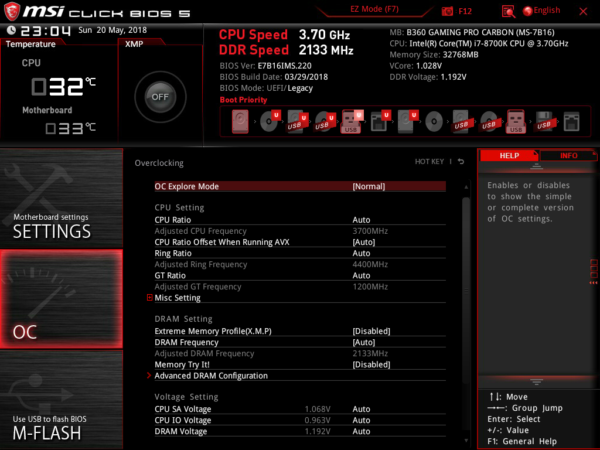Click the clock icon beside the time
Screen dimensions: 600x450
(x=11, y=30)
